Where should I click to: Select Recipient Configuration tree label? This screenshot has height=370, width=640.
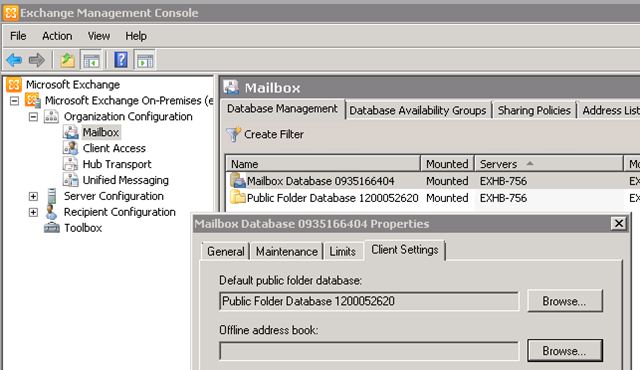click(x=120, y=212)
